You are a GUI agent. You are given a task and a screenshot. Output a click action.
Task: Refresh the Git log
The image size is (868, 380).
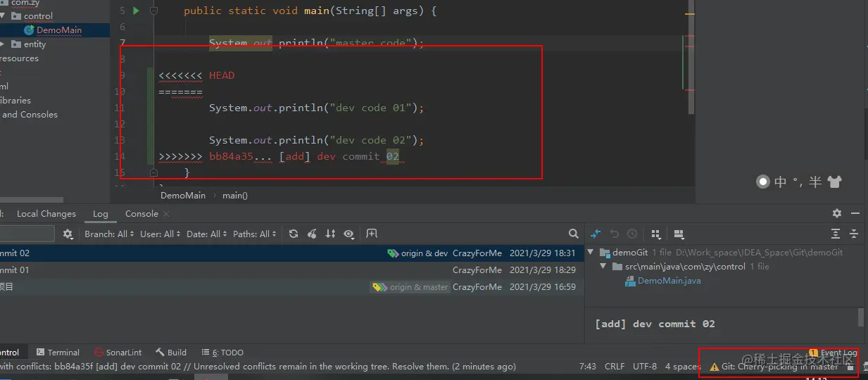[294, 234]
